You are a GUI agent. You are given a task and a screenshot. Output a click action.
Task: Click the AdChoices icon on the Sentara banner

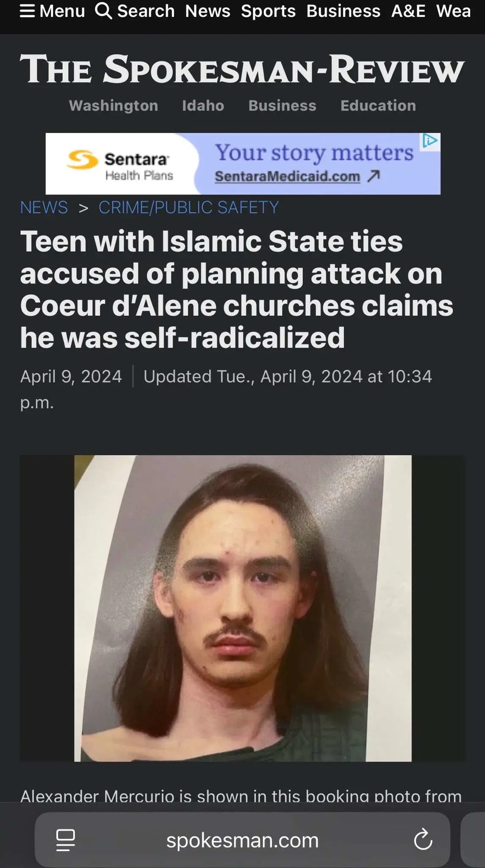(430, 141)
